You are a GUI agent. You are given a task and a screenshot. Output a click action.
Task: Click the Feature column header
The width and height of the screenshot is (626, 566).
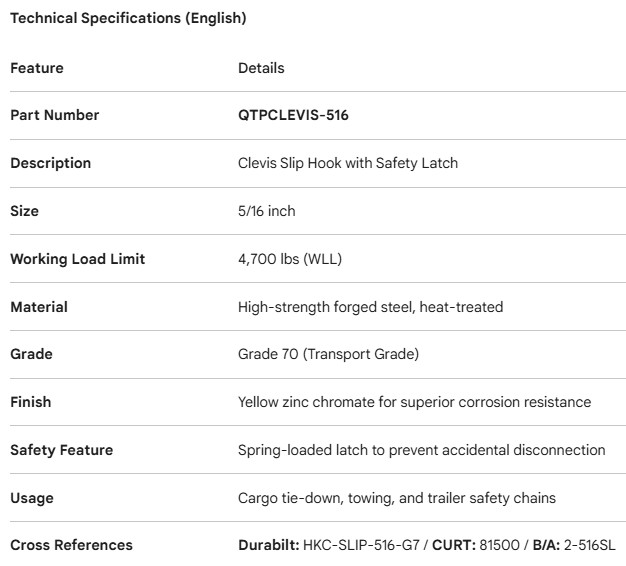click(37, 68)
